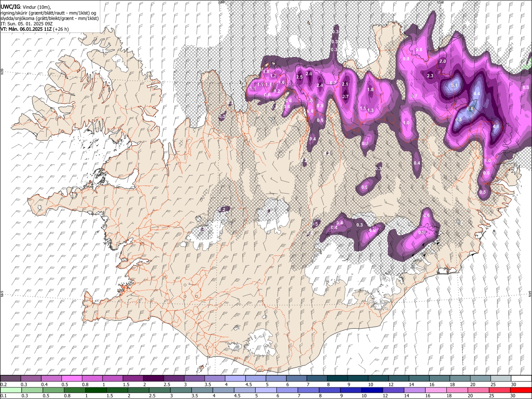Pick the 10 swatch in upper legend row
532x399 pixels.
tap(378, 378)
